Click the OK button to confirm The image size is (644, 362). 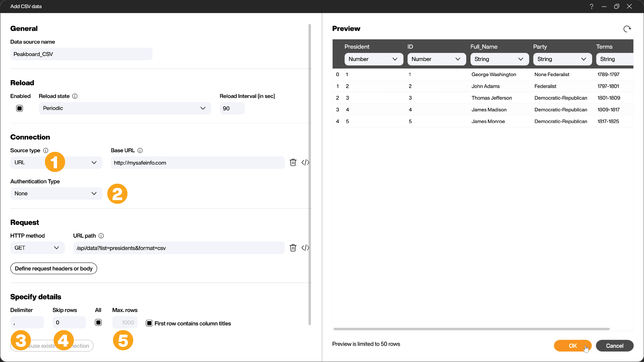(572, 346)
